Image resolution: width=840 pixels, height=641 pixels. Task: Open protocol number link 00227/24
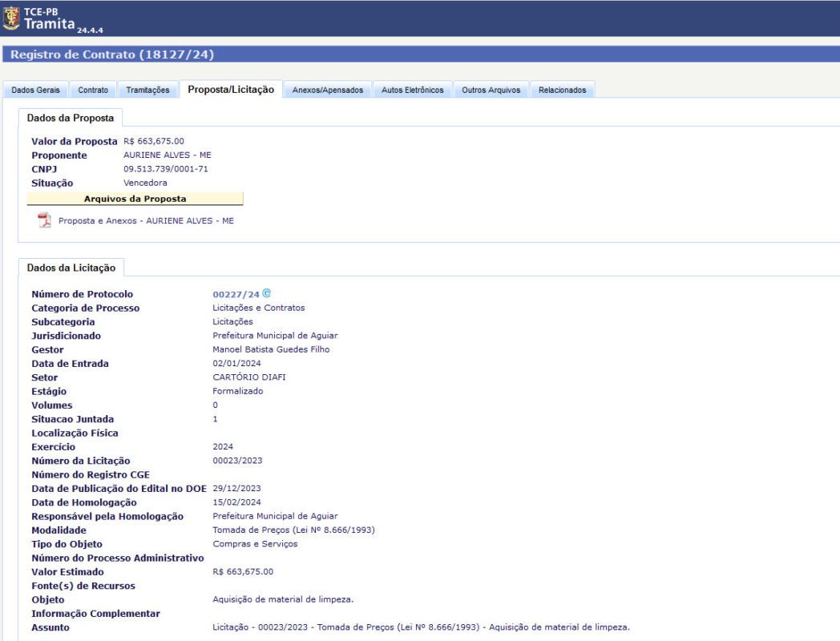(x=236, y=295)
